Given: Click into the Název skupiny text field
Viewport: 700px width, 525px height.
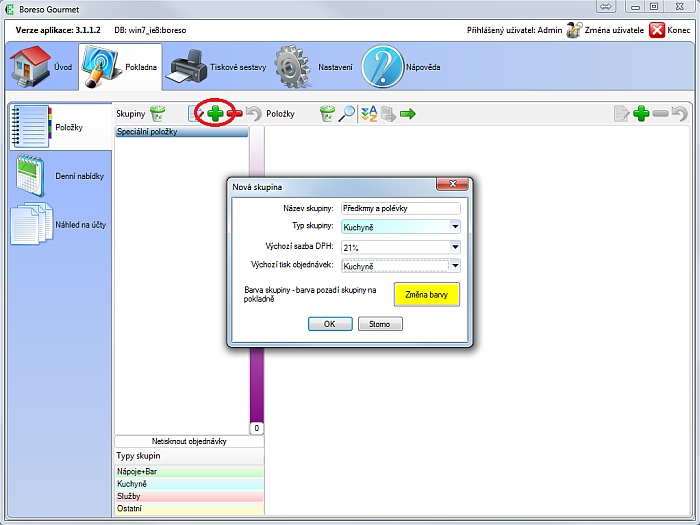Looking at the screenshot, I should [399, 208].
